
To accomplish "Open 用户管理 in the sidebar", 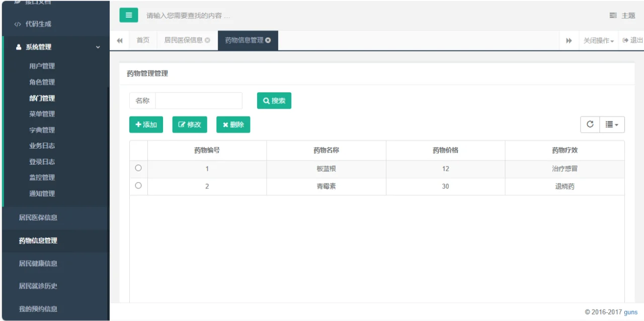I will tap(42, 66).
